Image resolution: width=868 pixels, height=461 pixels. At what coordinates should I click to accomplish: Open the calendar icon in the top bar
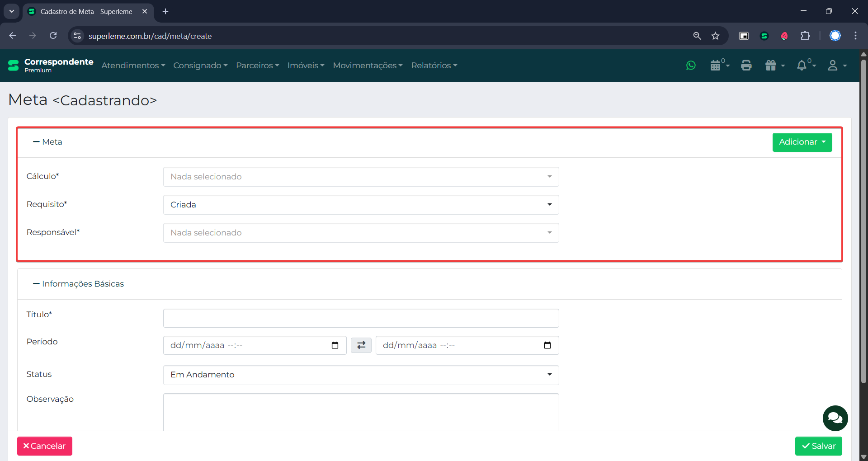(716, 66)
